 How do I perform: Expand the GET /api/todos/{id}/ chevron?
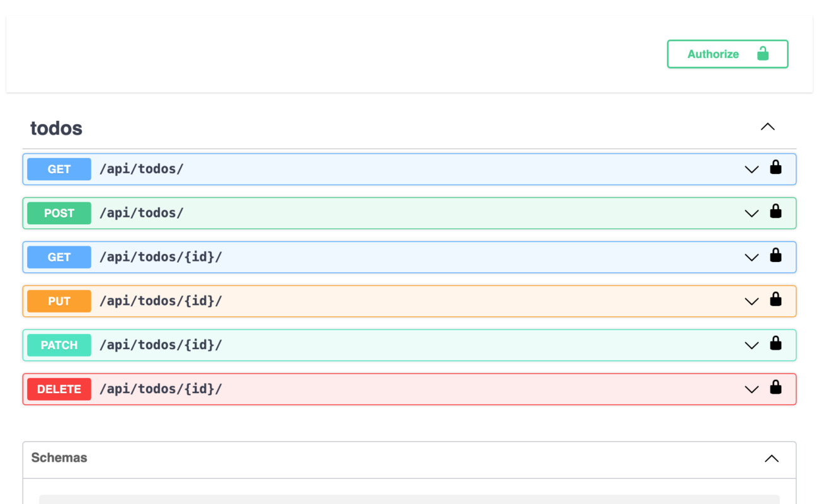tap(752, 258)
